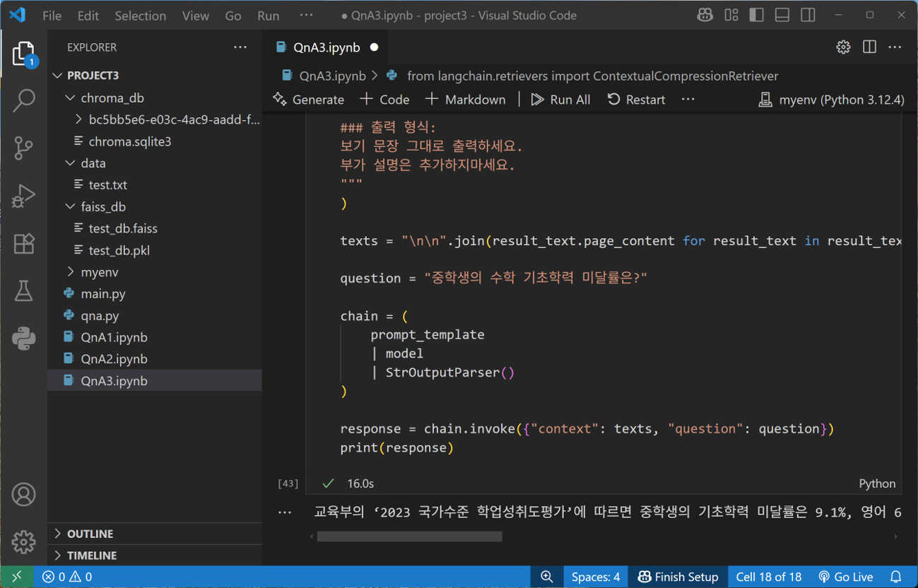
Task: Open notebook toolbar overflow ellipsis
Action: [x=688, y=100]
